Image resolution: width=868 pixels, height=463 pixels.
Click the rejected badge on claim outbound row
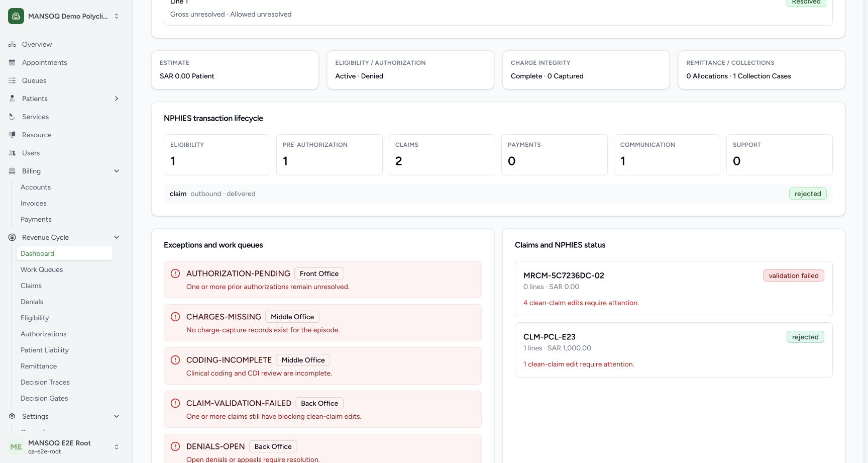808,194
